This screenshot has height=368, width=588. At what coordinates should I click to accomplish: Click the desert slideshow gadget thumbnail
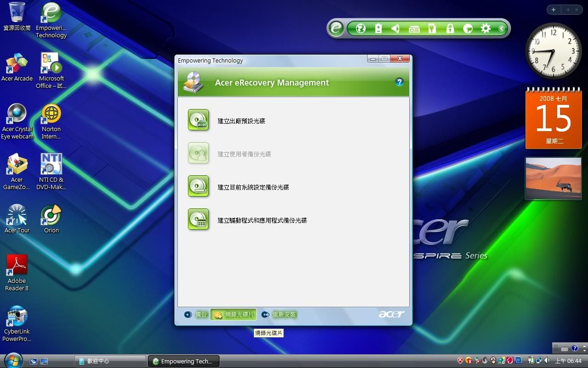[554, 178]
